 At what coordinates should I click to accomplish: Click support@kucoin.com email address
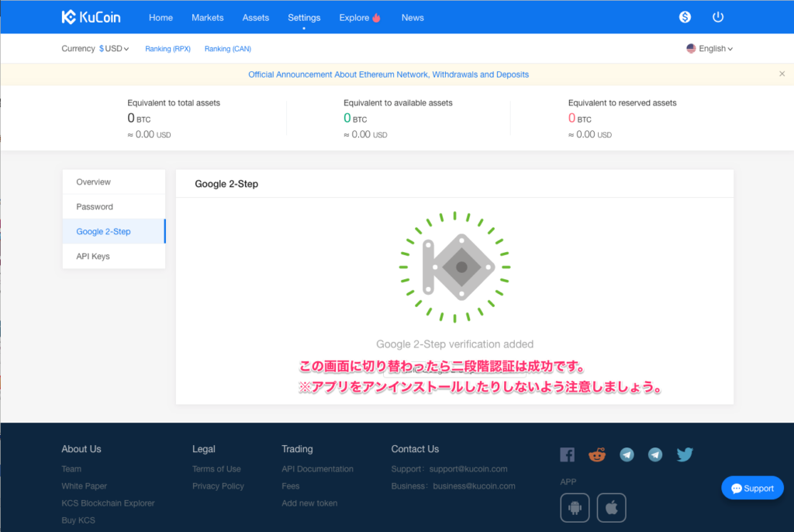pyautogui.click(x=468, y=469)
